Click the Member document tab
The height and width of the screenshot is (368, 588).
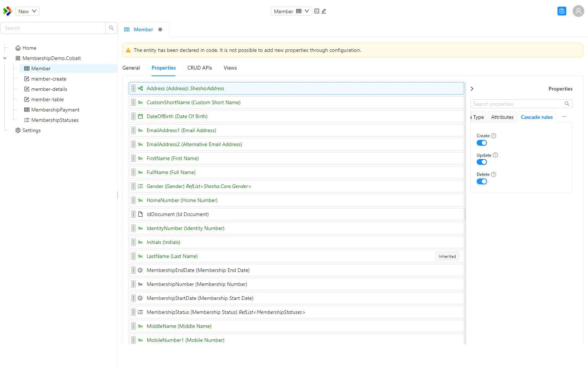tap(143, 29)
